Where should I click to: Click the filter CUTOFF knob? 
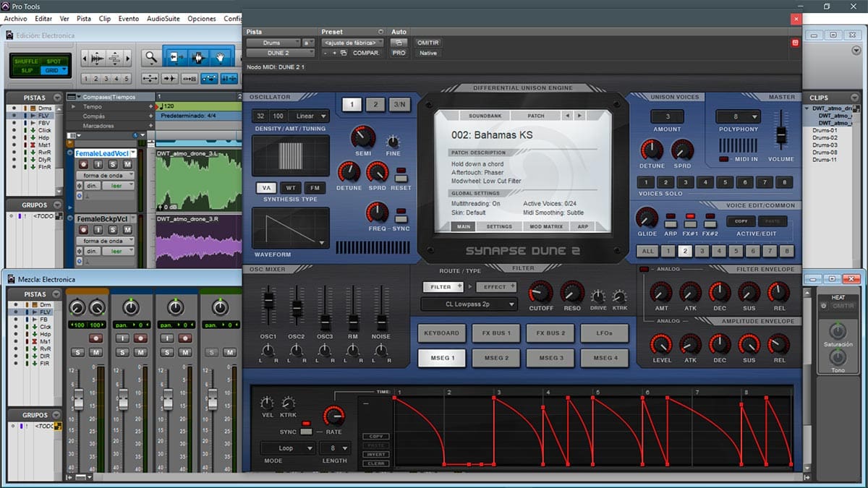(540, 292)
